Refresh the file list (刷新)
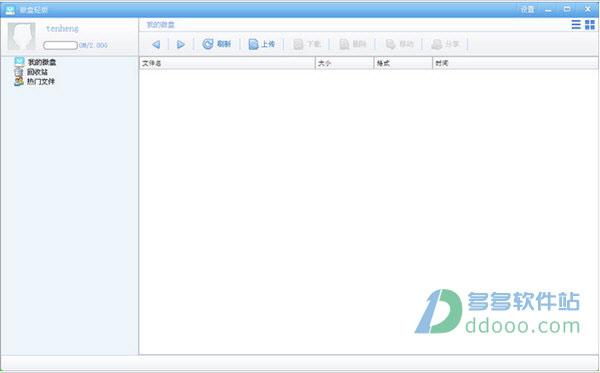The width and height of the screenshot is (600, 373). (x=217, y=44)
